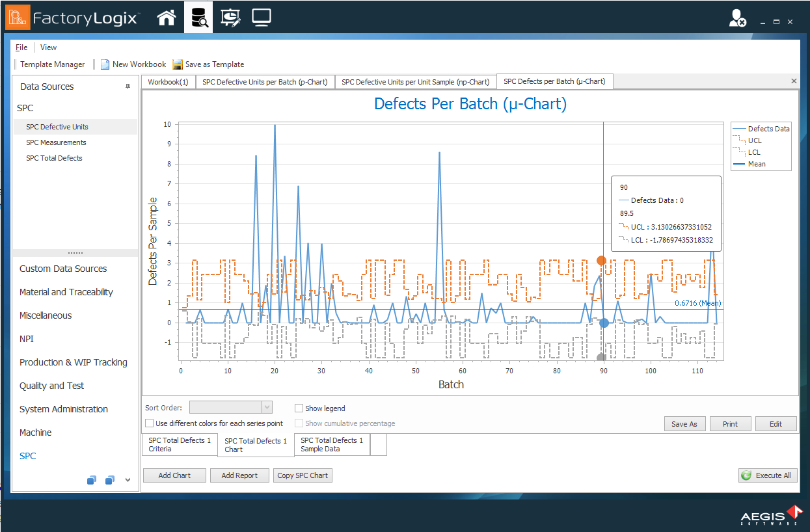Click the orange UCL data point marker
Viewport: 810px width, 532px height.
point(601,261)
